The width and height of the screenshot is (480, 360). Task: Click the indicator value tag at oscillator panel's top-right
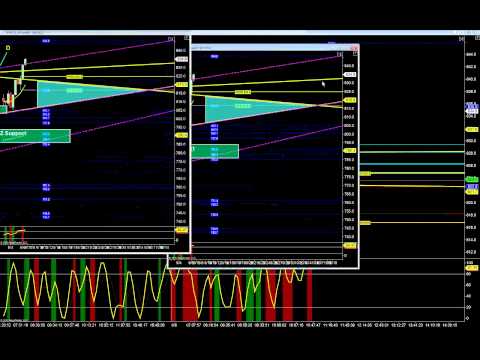point(472,268)
